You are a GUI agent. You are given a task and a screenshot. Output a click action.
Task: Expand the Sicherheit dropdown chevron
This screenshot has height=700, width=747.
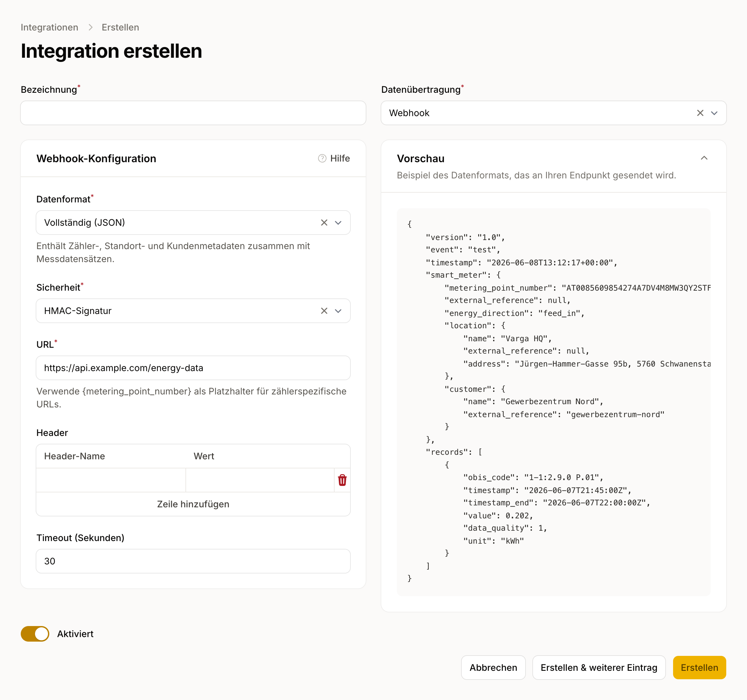[338, 311]
